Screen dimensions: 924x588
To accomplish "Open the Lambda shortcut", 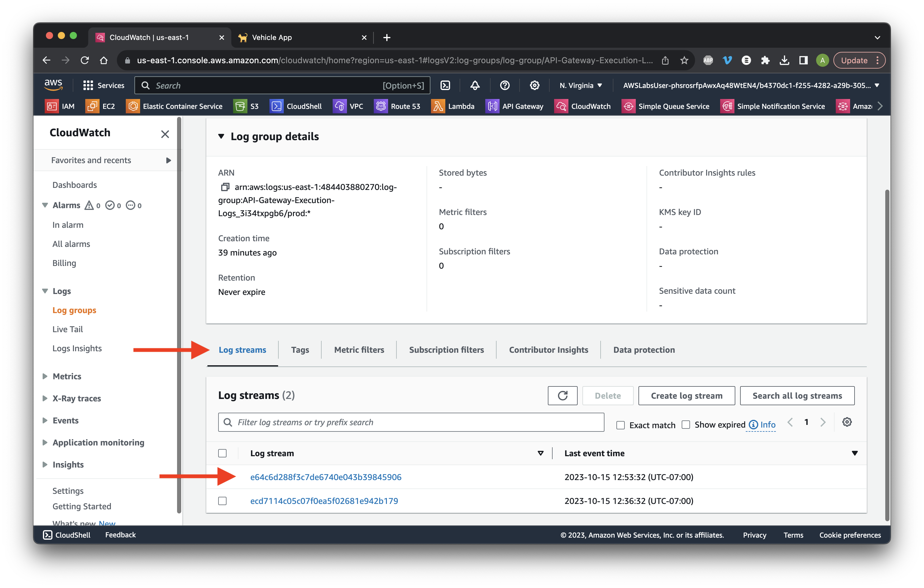I will (x=453, y=106).
